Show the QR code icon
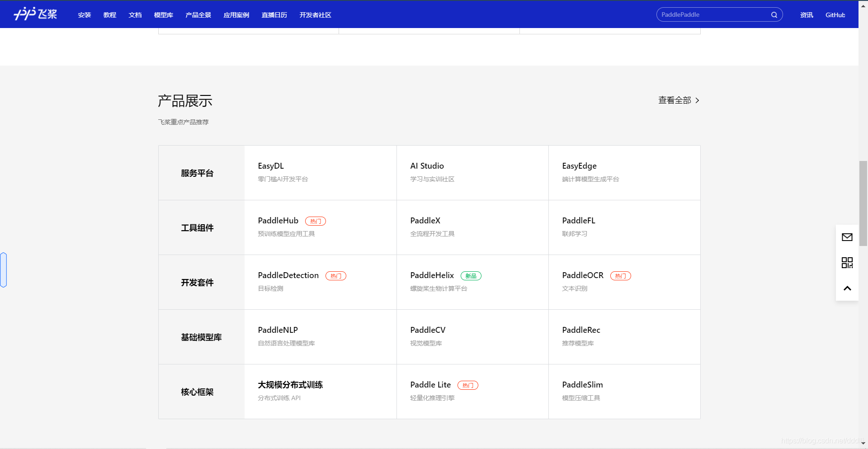868x449 pixels. (847, 263)
